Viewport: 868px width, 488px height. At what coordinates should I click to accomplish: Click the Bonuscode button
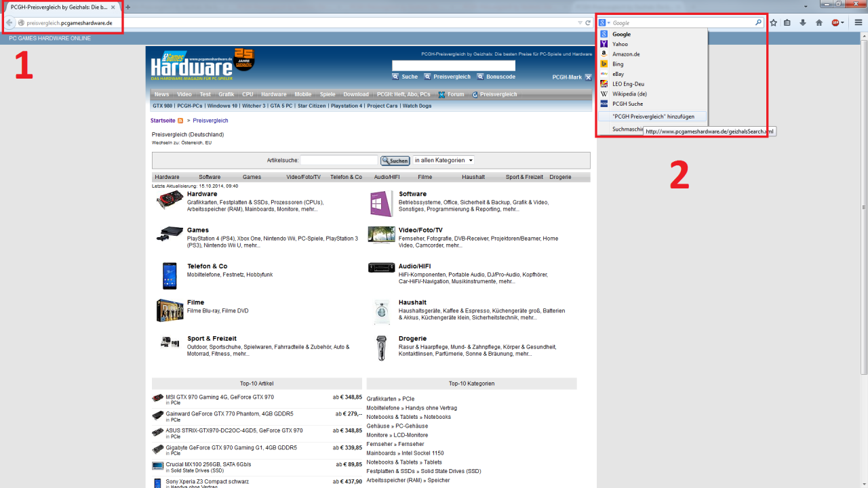click(x=496, y=77)
